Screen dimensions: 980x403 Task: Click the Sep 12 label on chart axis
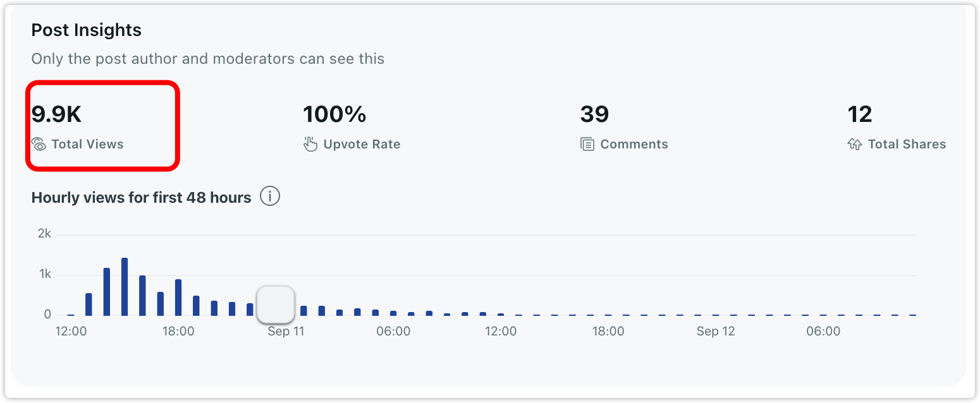(716, 332)
